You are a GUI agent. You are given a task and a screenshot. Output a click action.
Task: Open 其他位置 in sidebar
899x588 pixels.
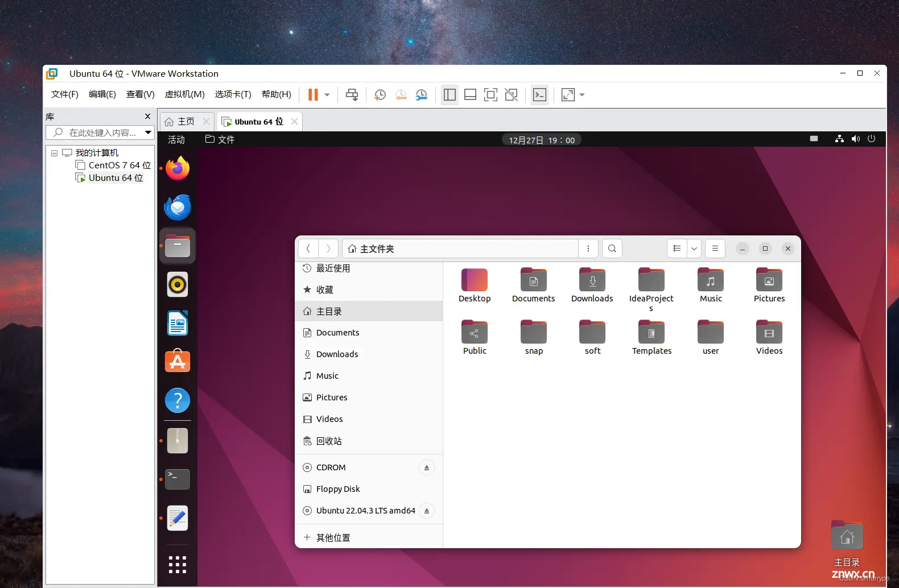pos(369,537)
